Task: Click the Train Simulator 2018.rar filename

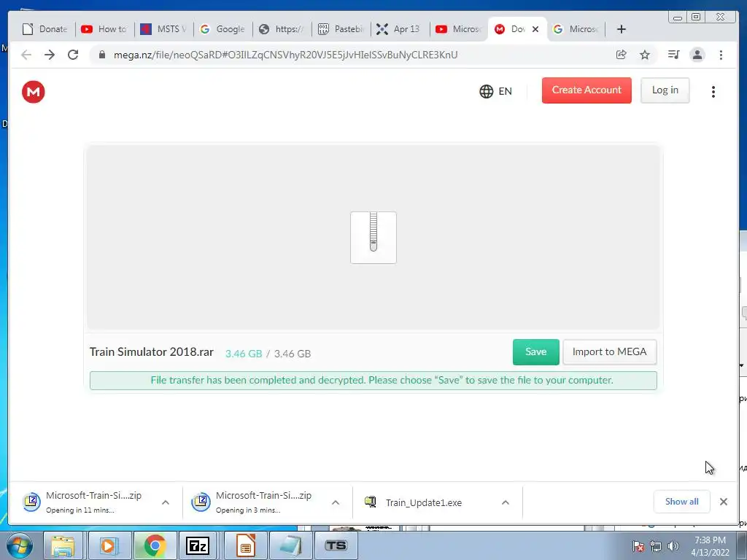Action: click(152, 352)
